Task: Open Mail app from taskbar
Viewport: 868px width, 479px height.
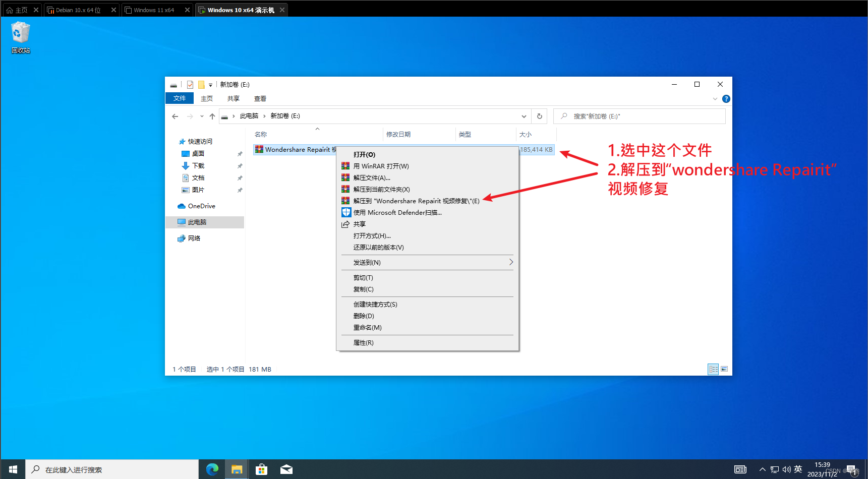Action: click(x=286, y=469)
